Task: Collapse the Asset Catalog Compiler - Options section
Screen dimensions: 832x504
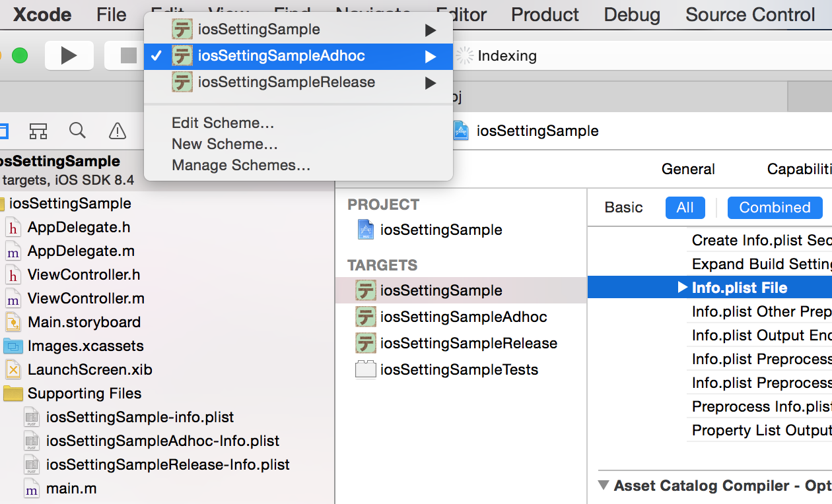Action: click(602, 486)
